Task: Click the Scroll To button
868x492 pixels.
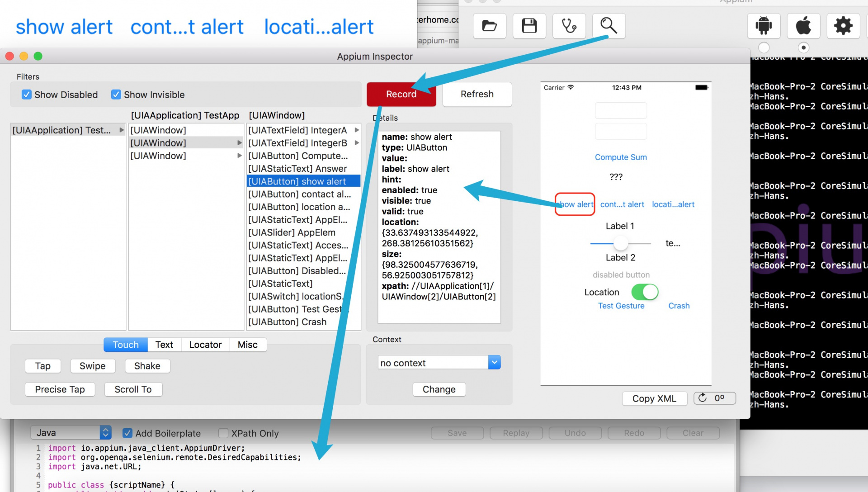Action: [133, 389]
